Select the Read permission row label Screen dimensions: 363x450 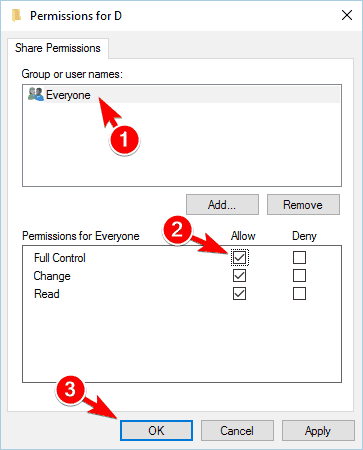[47, 294]
